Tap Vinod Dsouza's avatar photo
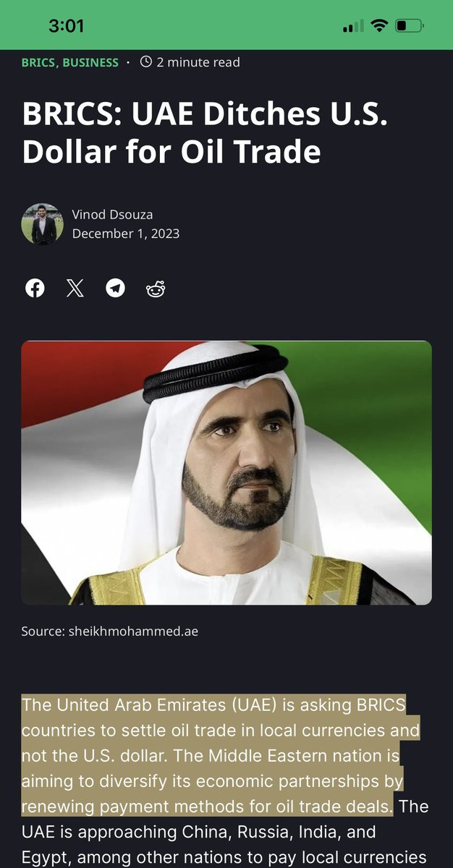This screenshot has width=453, height=868. [43, 224]
